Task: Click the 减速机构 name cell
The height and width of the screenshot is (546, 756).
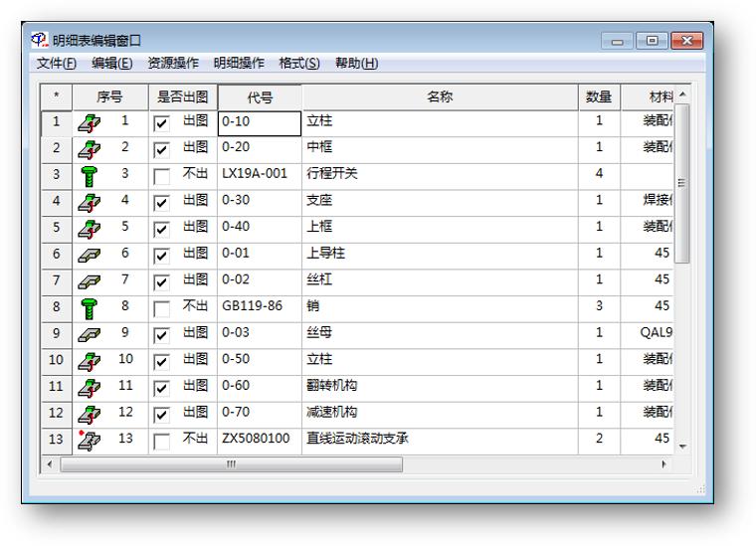Action: click(x=440, y=415)
